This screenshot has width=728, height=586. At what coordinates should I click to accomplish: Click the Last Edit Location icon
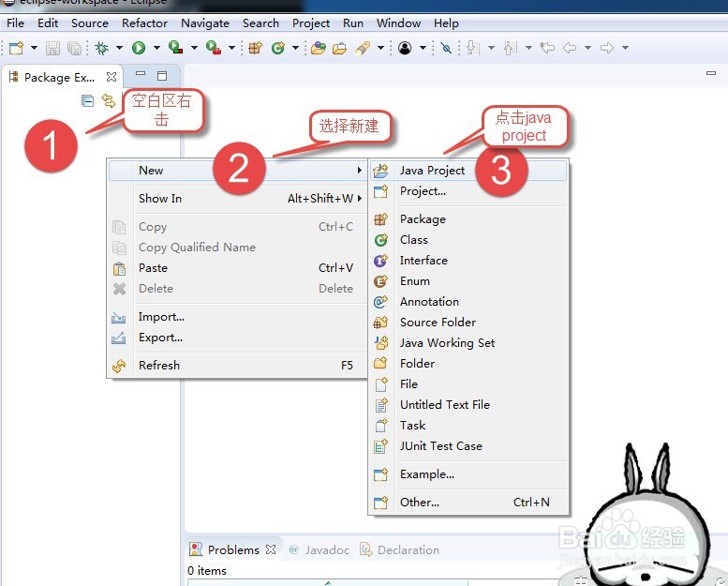pos(547,48)
